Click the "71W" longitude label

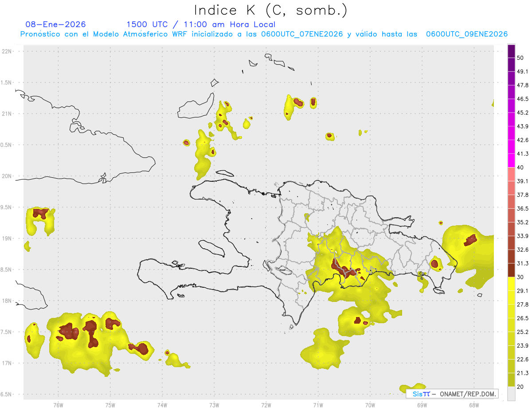[318, 405]
